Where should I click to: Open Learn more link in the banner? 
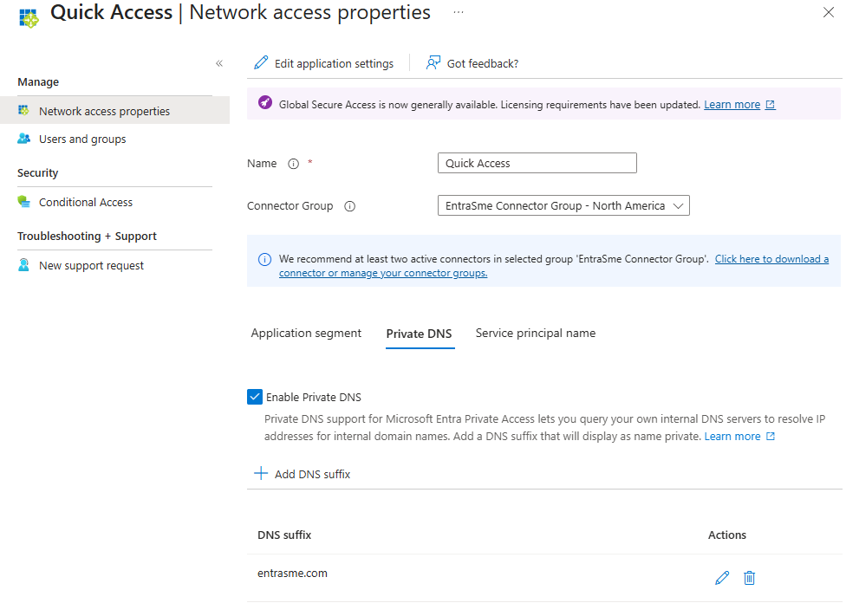[732, 105]
